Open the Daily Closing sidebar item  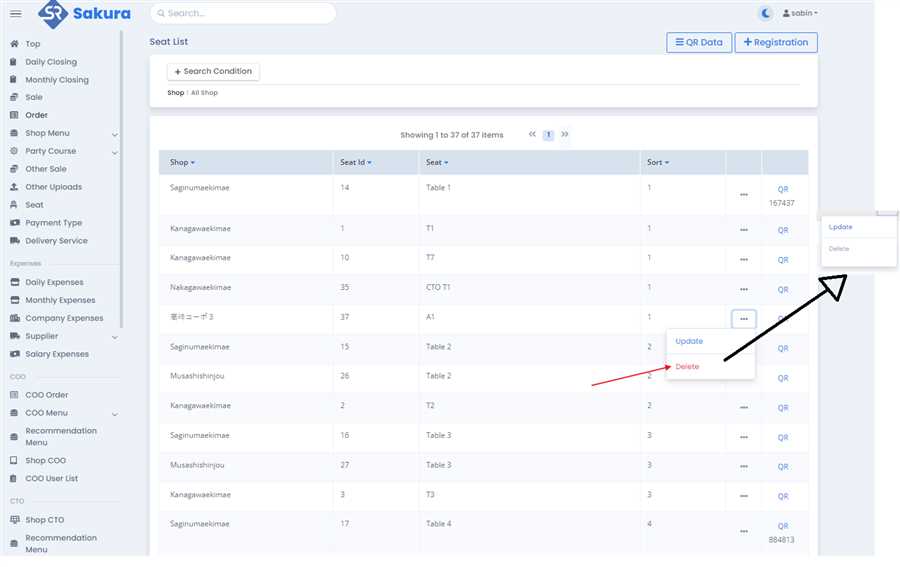pyautogui.click(x=50, y=62)
